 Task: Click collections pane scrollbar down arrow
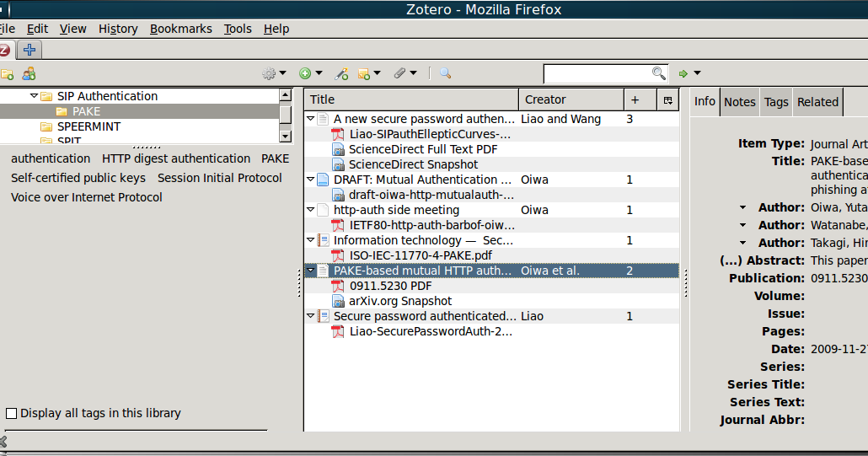point(285,136)
